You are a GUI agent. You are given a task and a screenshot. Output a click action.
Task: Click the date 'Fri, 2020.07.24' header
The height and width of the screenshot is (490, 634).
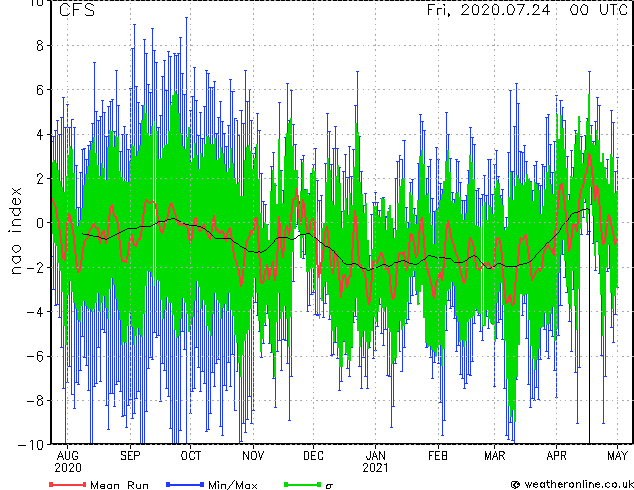tap(488, 10)
